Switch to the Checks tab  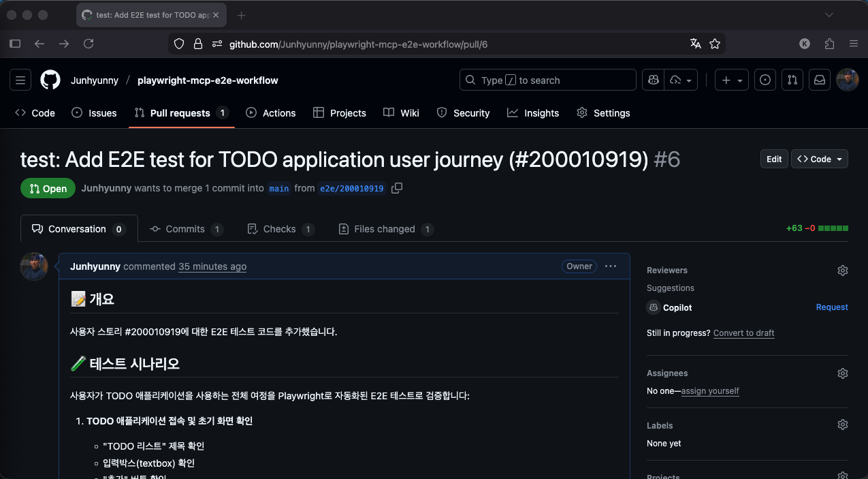(x=280, y=229)
